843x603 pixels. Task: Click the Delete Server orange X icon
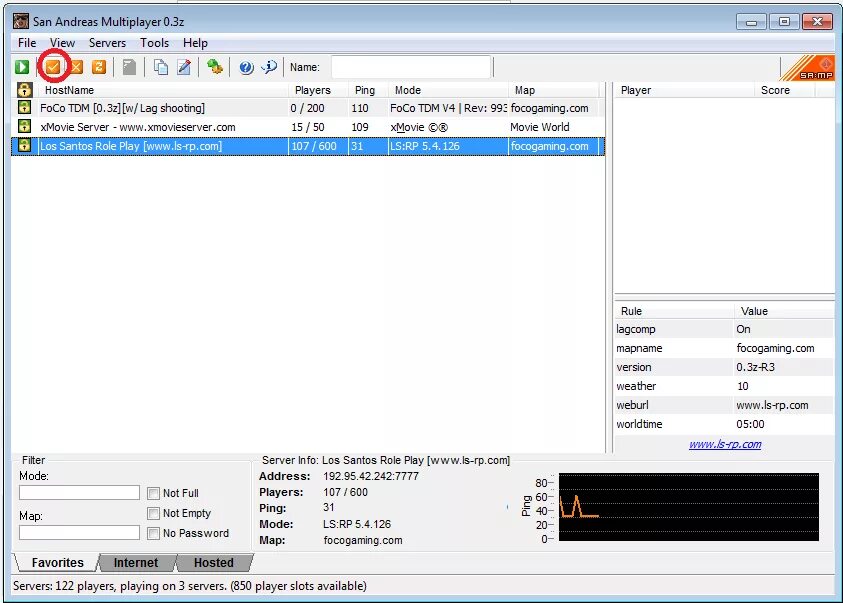pyautogui.click(x=76, y=67)
